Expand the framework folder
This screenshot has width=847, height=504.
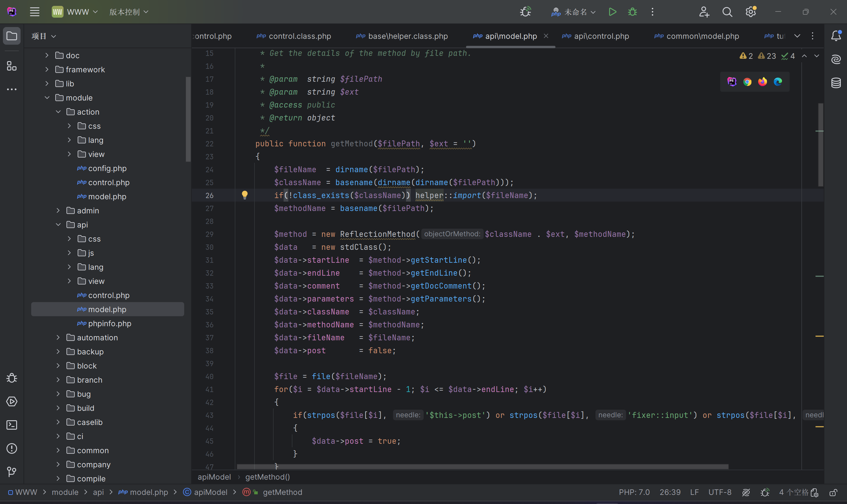click(47, 70)
